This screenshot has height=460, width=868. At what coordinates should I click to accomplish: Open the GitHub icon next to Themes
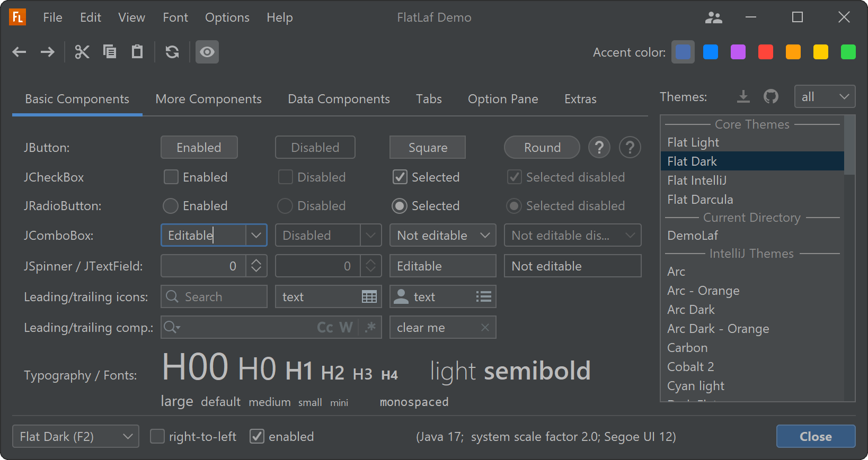pos(770,96)
